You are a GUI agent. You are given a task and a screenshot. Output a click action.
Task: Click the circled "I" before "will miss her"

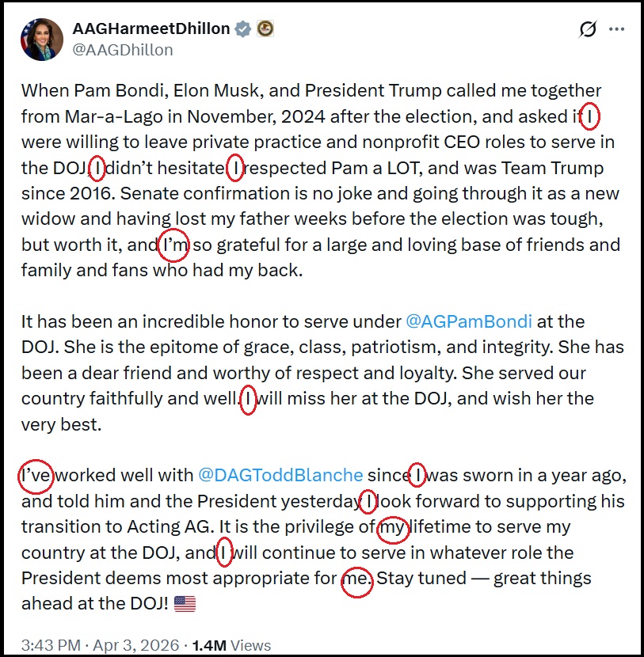(249, 399)
